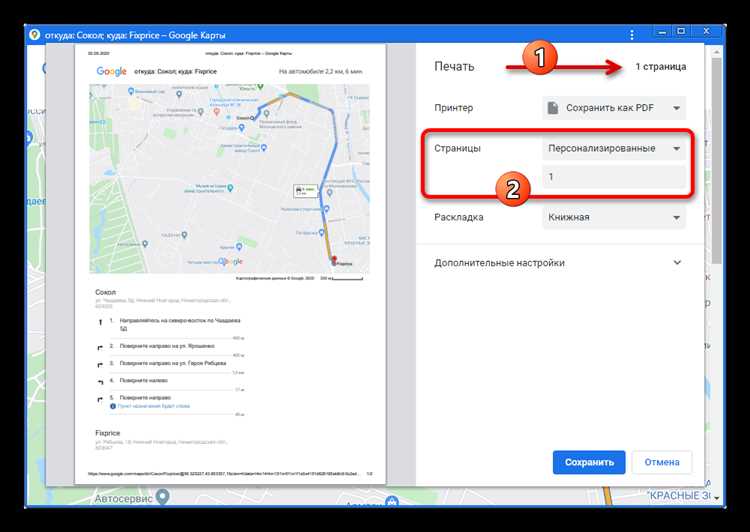Open the 'Персонализированные' pages dropdown
750x532 pixels.
click(x=614, y=148)
